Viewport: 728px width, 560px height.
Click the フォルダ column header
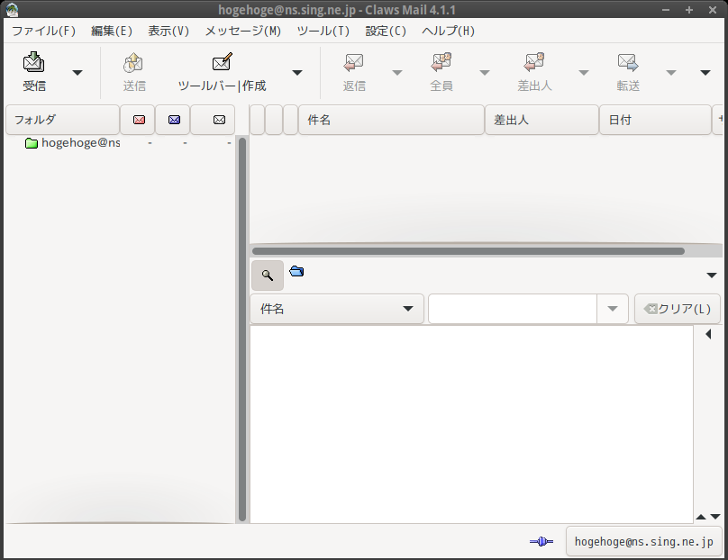pyautogui.click(x=63, y=120)
